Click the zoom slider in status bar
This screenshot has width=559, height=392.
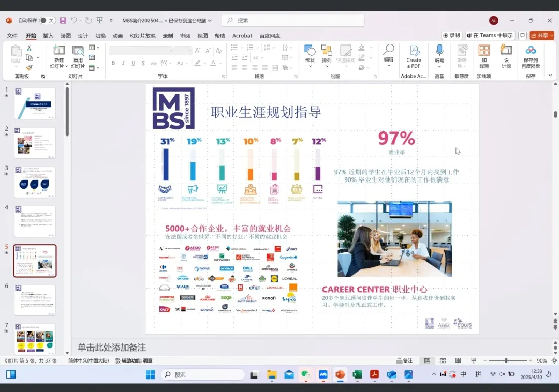506,360
